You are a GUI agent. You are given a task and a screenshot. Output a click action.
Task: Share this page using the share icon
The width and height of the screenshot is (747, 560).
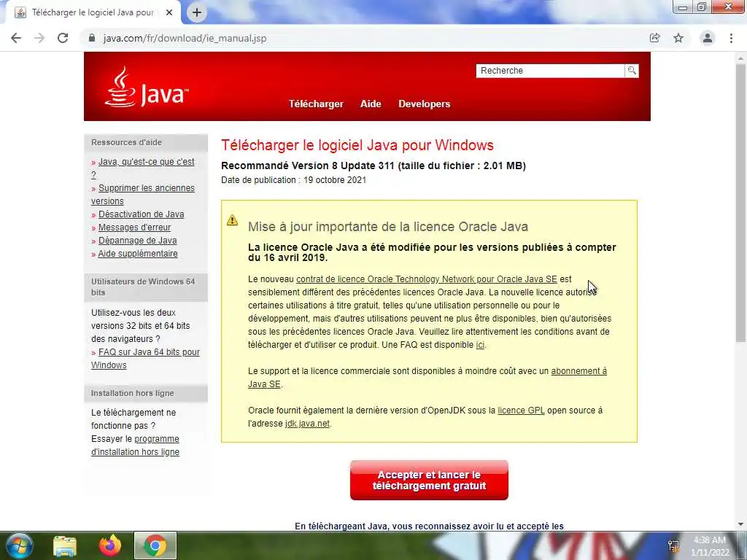654,38
